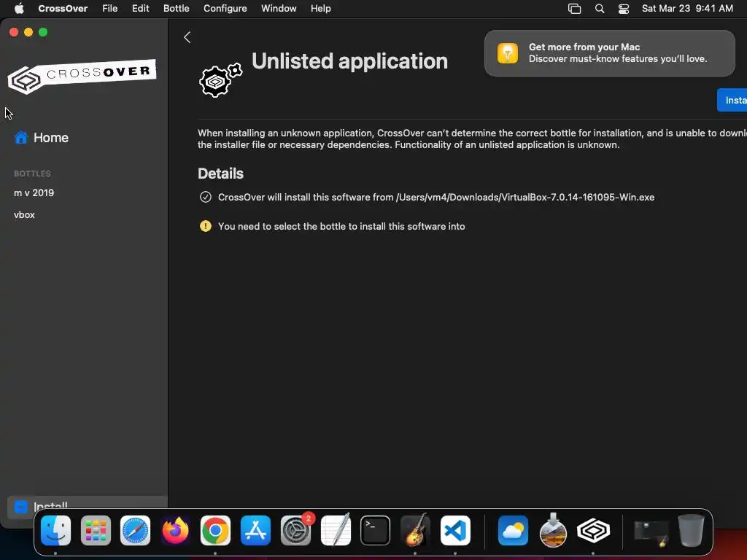Image resolution: width=747 pixels, height=560 pixels.
Task: Click the Details heading
Action: click(x=220, y=174)
